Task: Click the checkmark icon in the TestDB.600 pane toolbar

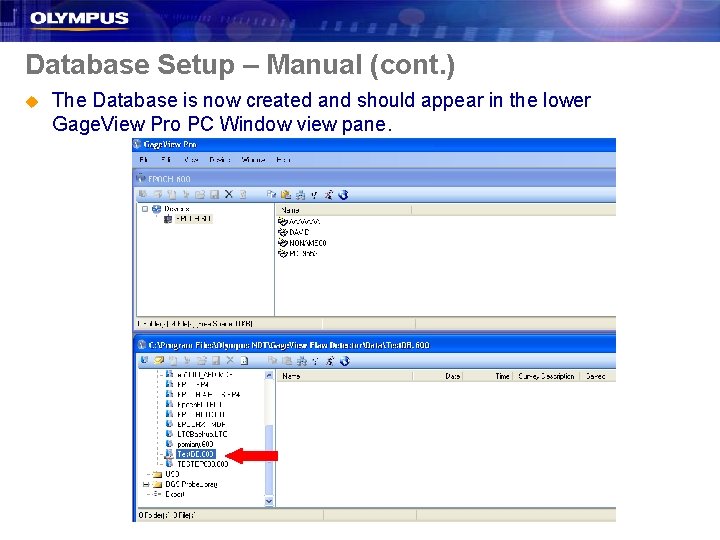Action: (x=315, y=361)
